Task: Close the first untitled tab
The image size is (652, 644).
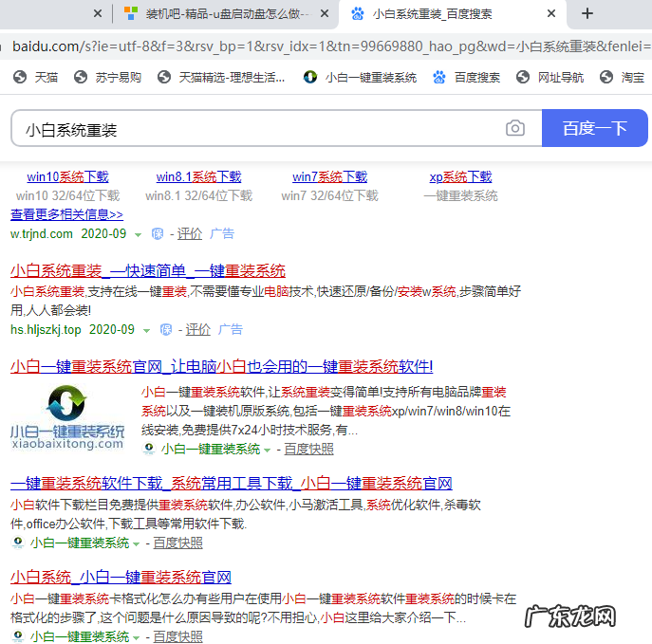Action: click(x=98, y=13)
